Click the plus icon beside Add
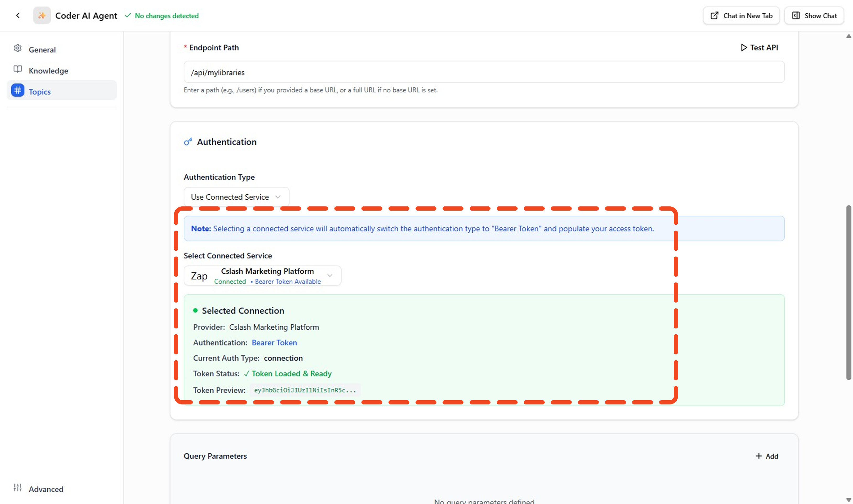 (x=759, y=456)
